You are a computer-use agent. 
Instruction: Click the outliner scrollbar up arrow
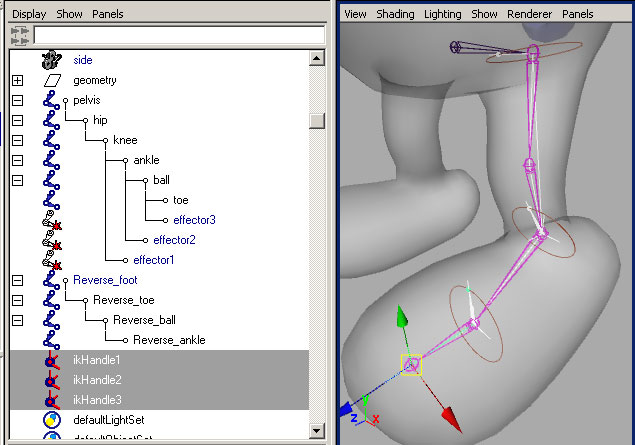pyautogui.click(x=317, y=59)
